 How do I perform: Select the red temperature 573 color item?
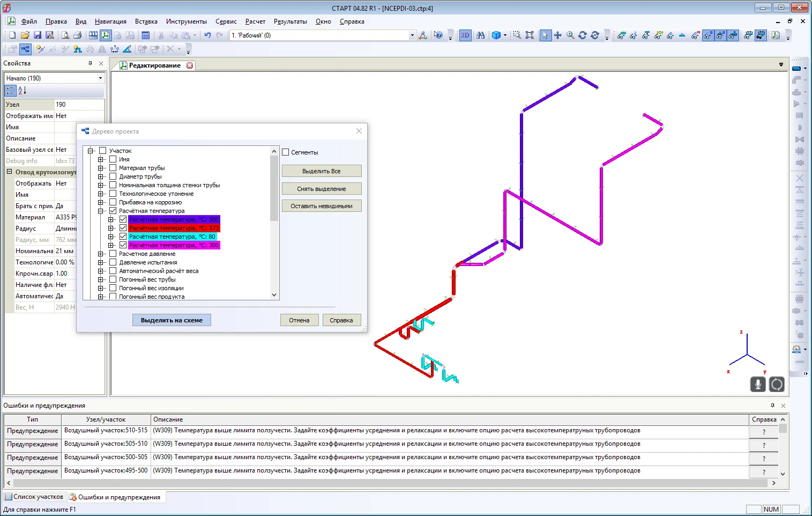[x=174, y=228]
